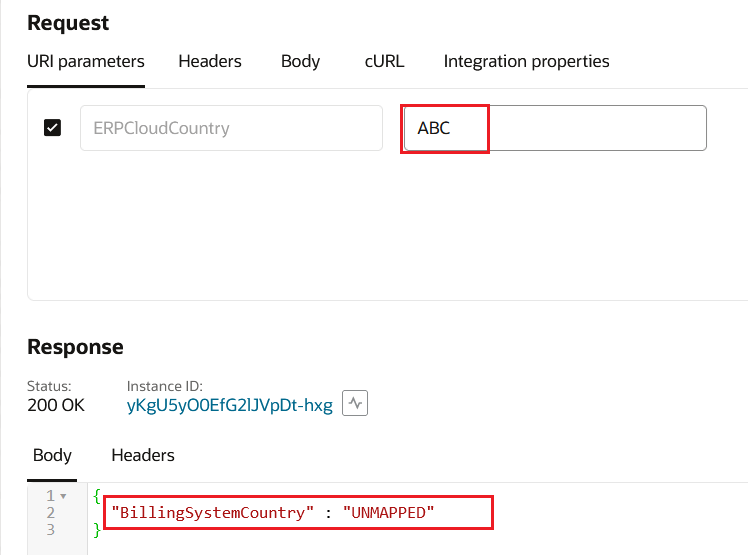Select the response Body tab
This screenshot has width=748, height=555.
[x=52, y=455]
